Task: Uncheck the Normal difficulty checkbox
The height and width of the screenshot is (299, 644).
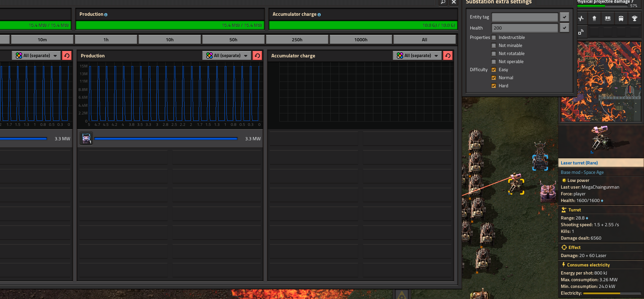Action: (494, 78)
